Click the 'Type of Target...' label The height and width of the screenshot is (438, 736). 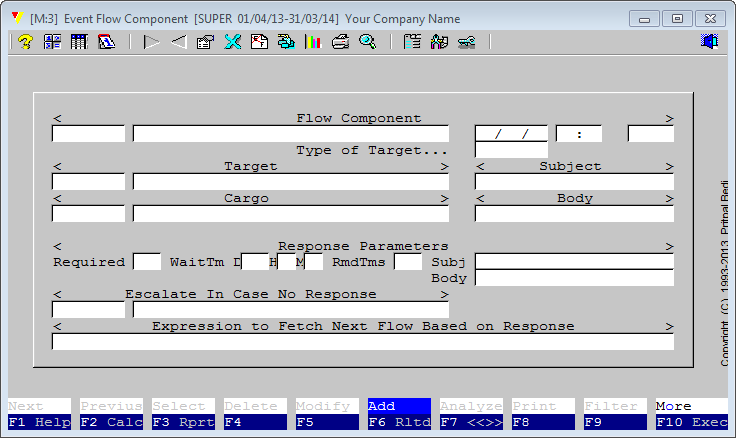tap(372, 150)
